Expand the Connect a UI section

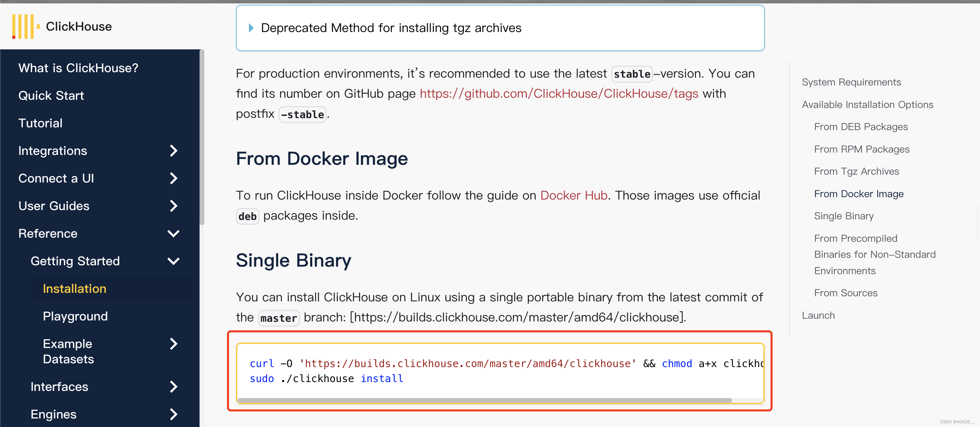[175, 177]
